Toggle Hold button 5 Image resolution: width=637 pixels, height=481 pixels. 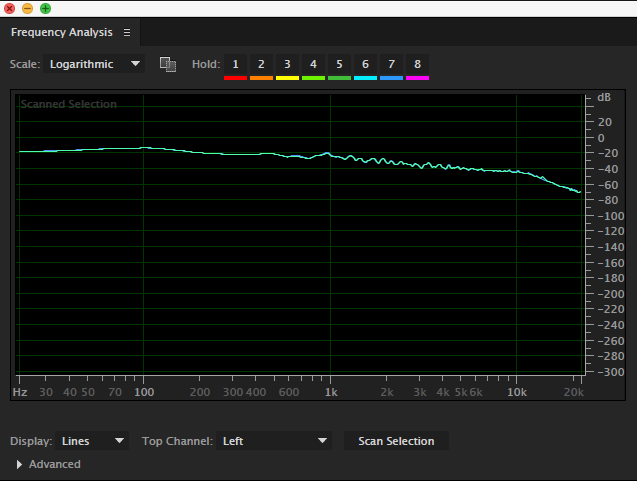[x=339, y=67]
